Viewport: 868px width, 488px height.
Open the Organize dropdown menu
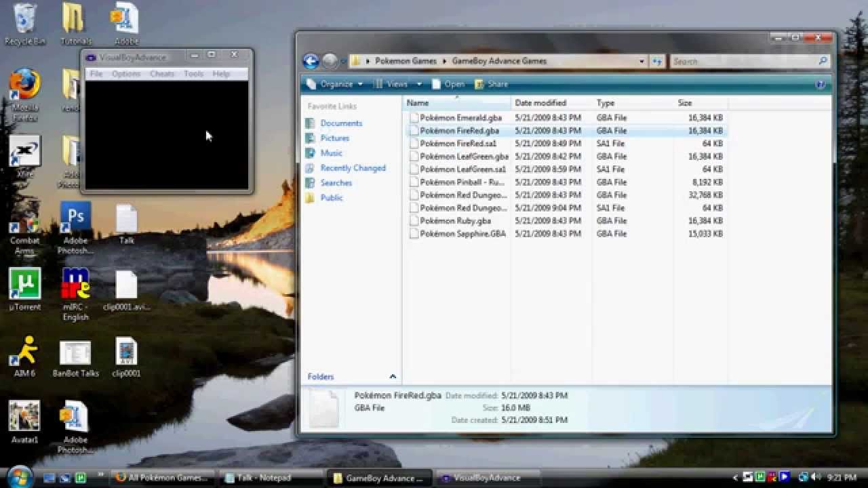click(334, 84)
